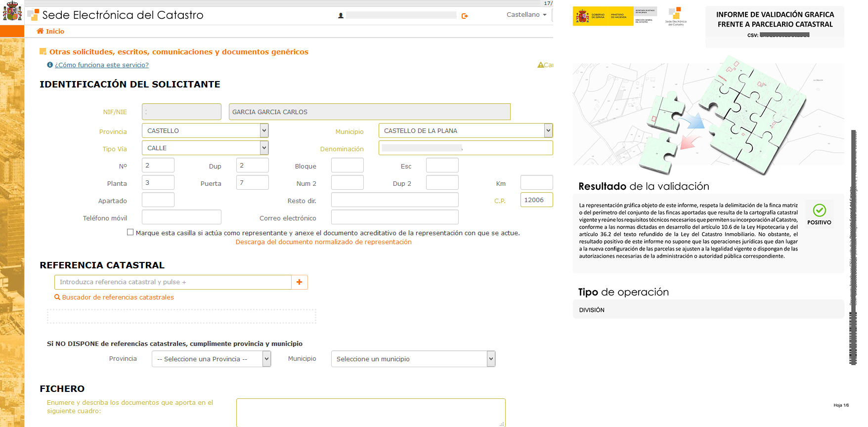Open the Tipo Vía dropdown showing CALLE
Screen dimensions: 868x427
click(264, 148)
